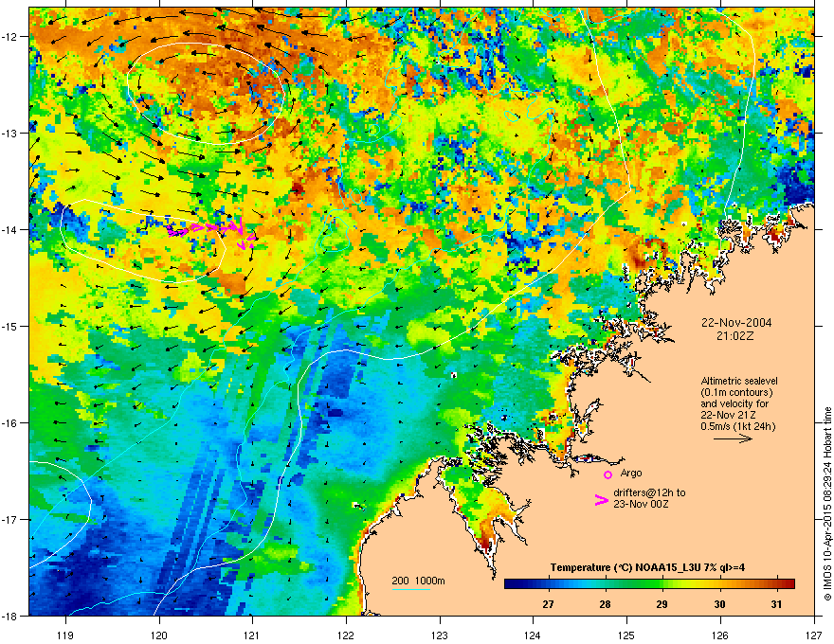Image resolution: width=834 pixels, height=644 pixels.
Task: Click the date label 22-Nov-2004
Action: [x=736, y=323]
